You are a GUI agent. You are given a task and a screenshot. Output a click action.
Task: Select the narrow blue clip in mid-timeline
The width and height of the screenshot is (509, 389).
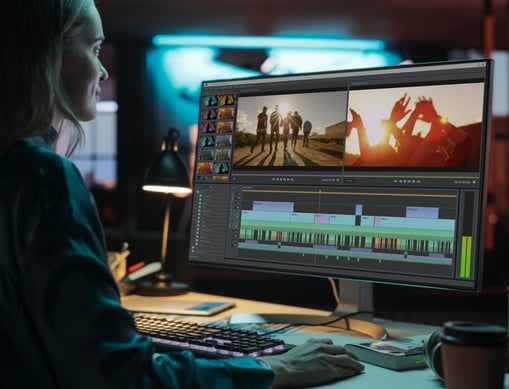point(359,210)
